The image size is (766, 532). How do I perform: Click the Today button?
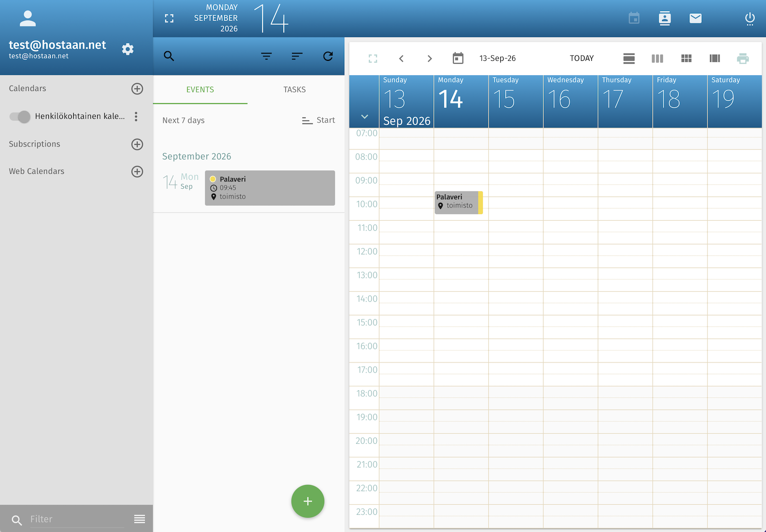click(582, 58)
